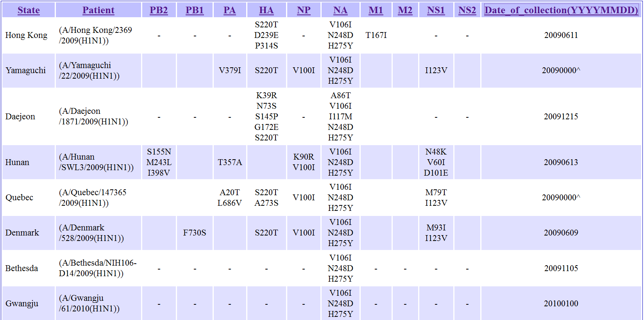Image resolution: width=644 pixels, height=320 pixels.
Task: Click the NA column header link
Action: 340,10
